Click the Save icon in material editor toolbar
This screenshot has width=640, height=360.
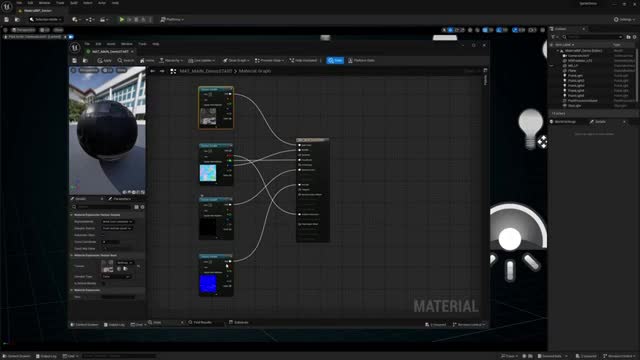click(74, 60)
